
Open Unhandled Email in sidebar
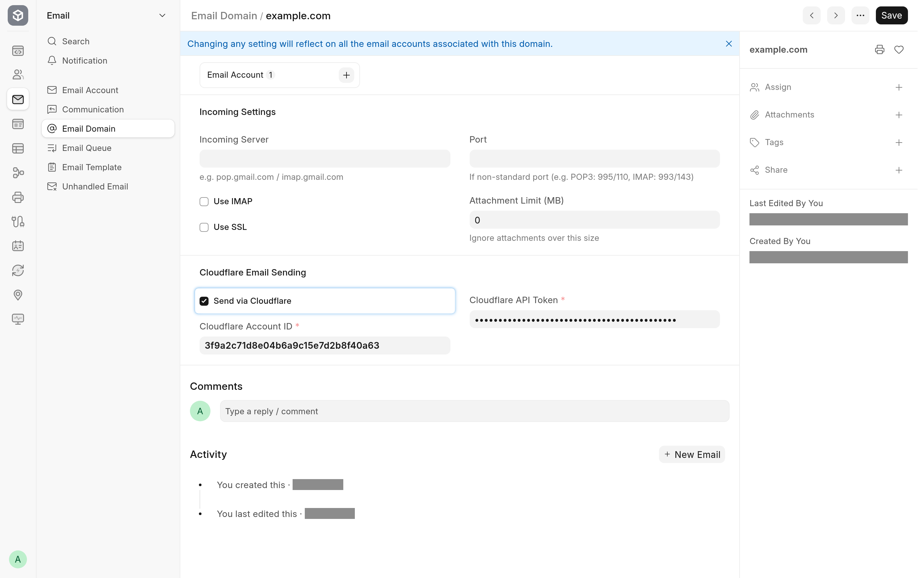108,187
